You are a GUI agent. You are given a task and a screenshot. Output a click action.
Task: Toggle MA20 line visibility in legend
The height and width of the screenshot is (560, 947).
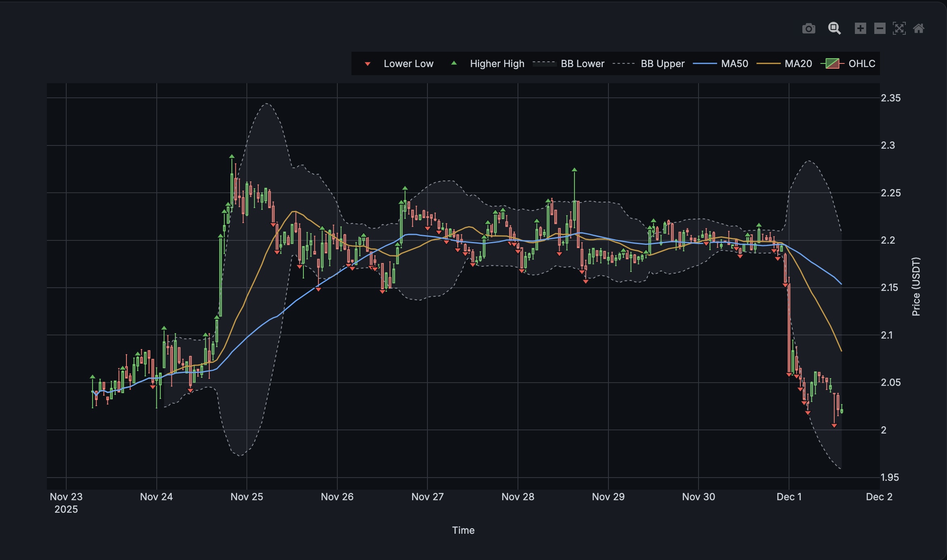coord(798,64)
